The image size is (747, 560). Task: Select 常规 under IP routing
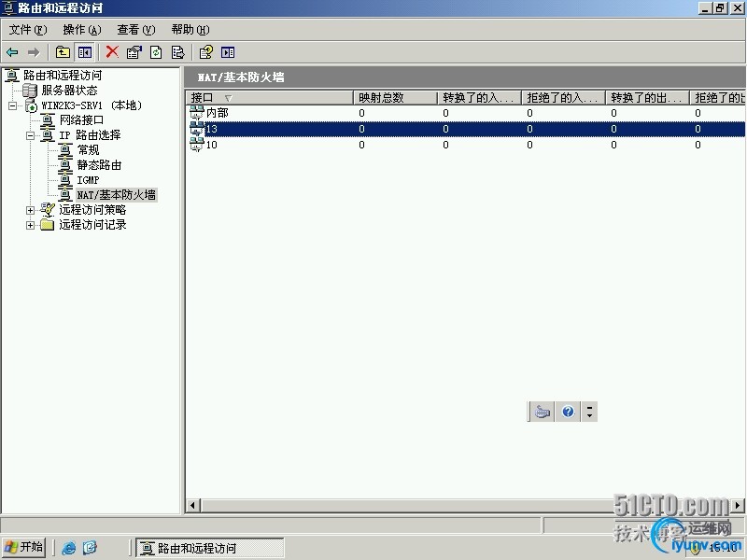tap(88, 150)
